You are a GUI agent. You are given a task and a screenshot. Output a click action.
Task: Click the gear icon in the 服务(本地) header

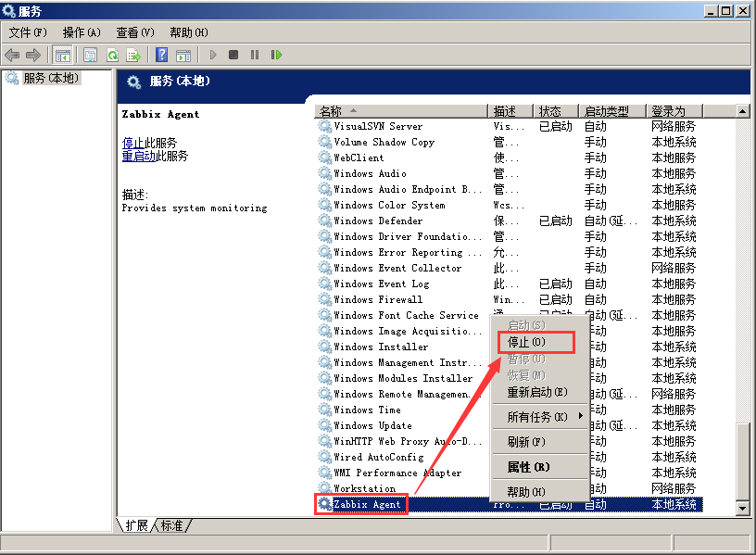click(133, 82)
